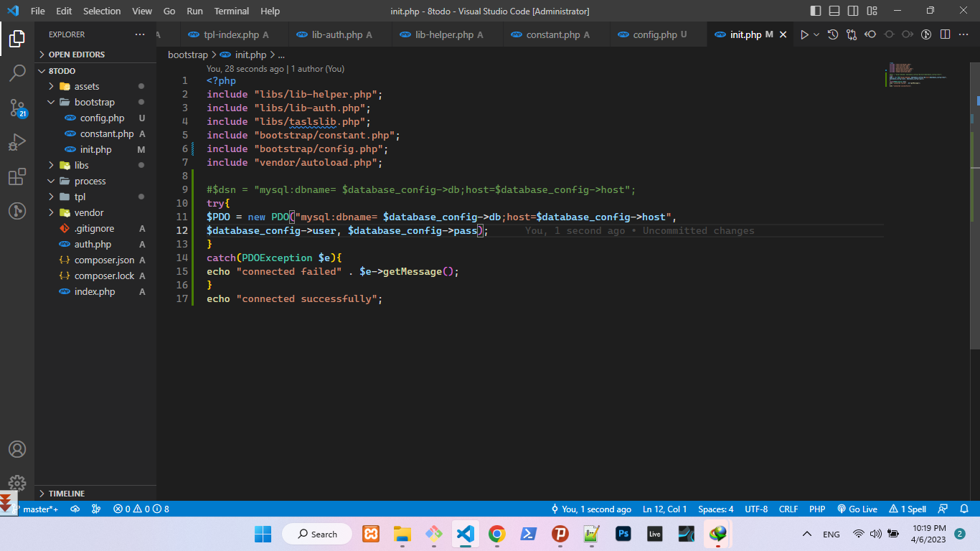Open the file history clock icon

[833, 34]
